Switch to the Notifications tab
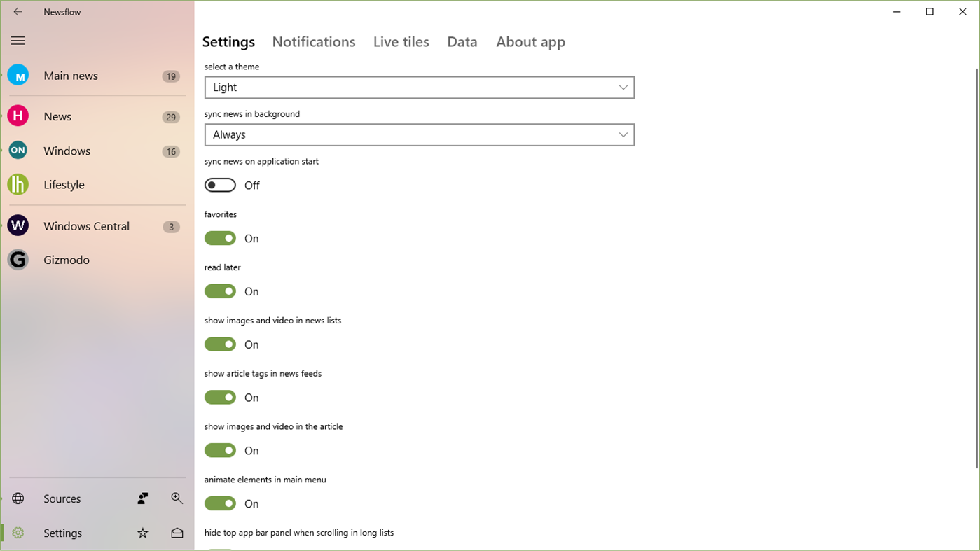The height and width of the screenshot is (551, 980). coord(313,41)
